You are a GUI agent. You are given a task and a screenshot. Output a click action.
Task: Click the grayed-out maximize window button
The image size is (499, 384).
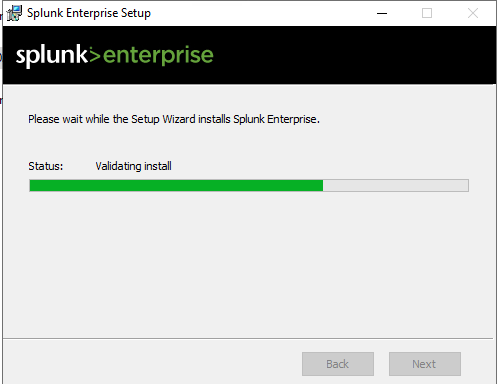[427, 13]
